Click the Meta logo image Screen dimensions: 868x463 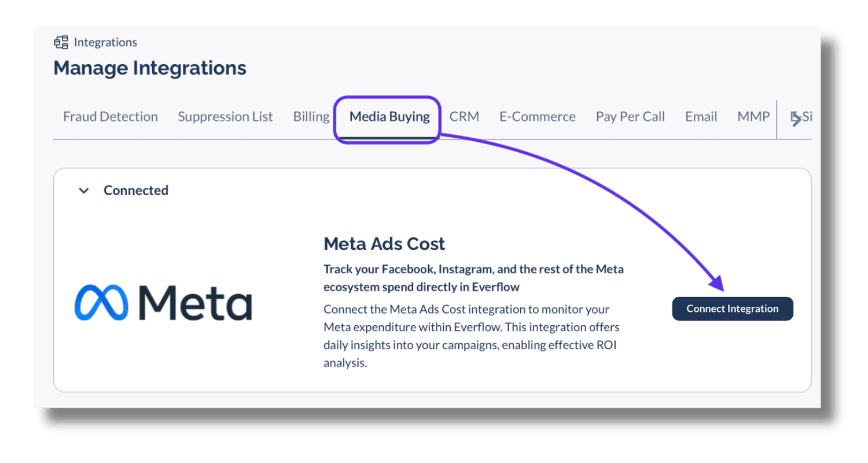point(163,303)
